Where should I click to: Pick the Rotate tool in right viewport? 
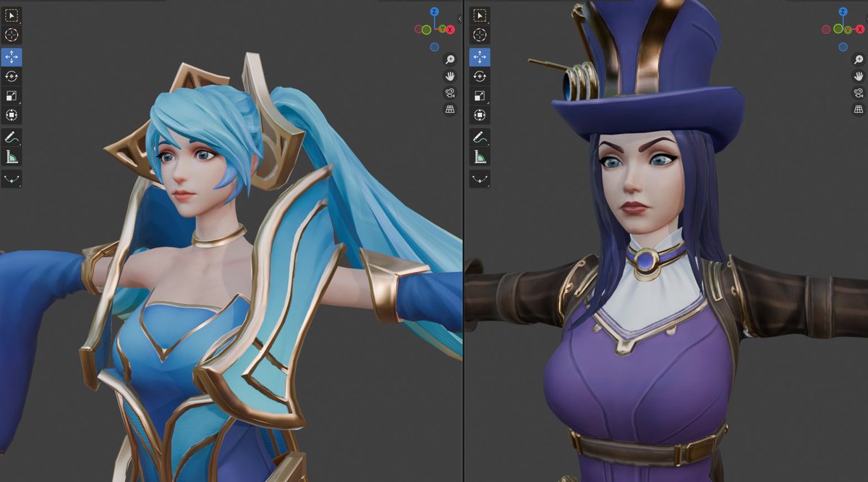click(479, 76)
